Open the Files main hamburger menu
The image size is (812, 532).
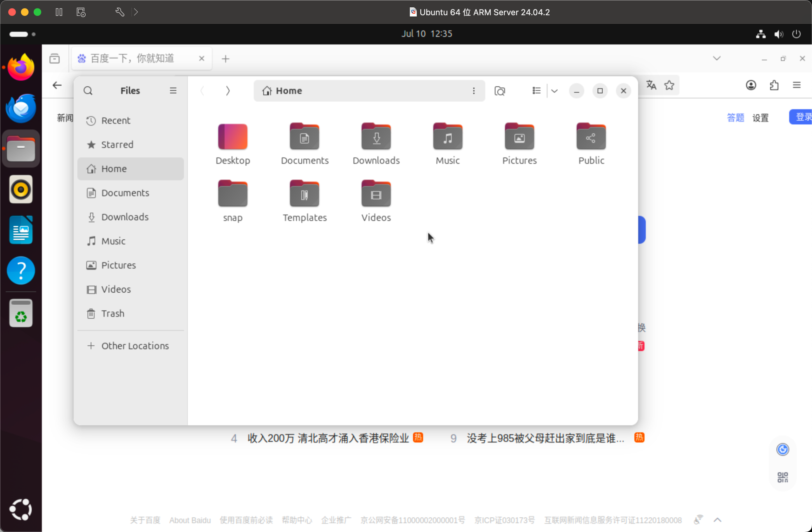pyautogui.click(x=173, y=90)
